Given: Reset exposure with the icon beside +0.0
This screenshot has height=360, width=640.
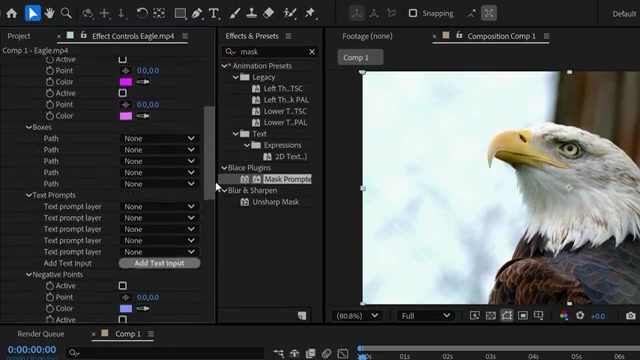Looking at the screenshot, I should [580, 316].
